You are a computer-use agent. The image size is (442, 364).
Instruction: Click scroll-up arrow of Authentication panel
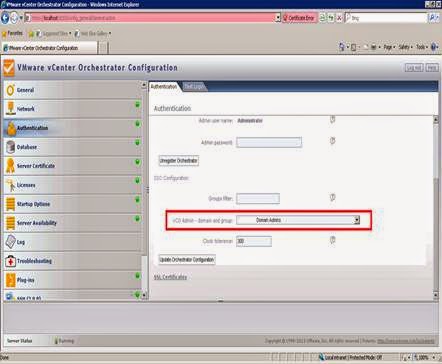pos(436,120)
